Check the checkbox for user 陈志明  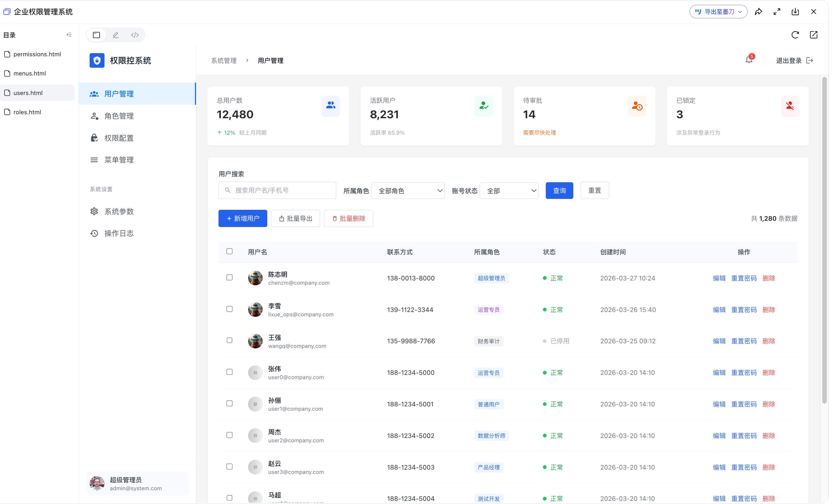click(x=230, y=277)
